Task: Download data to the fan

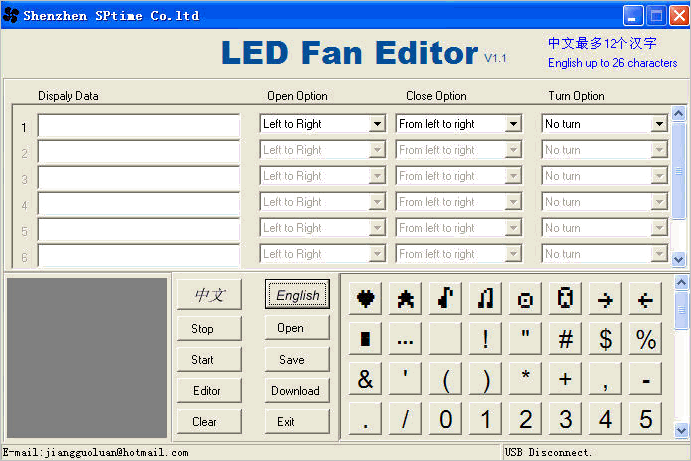Action: (297, 390)
